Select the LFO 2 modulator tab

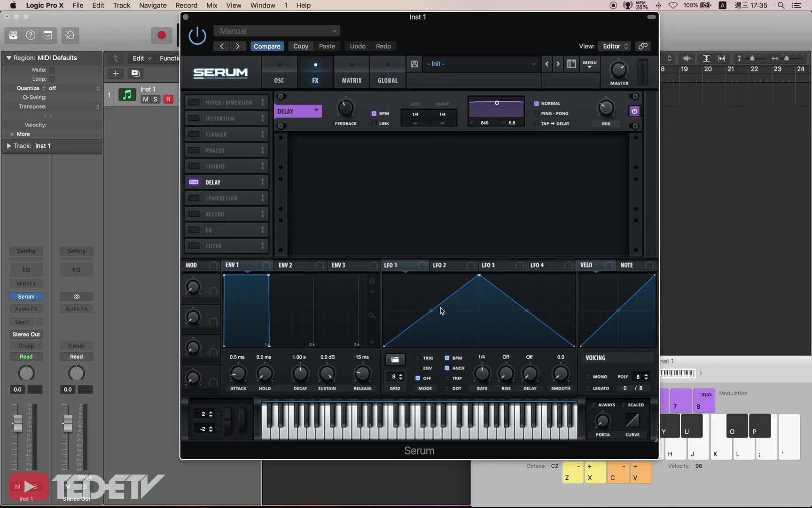pos(439,265)
